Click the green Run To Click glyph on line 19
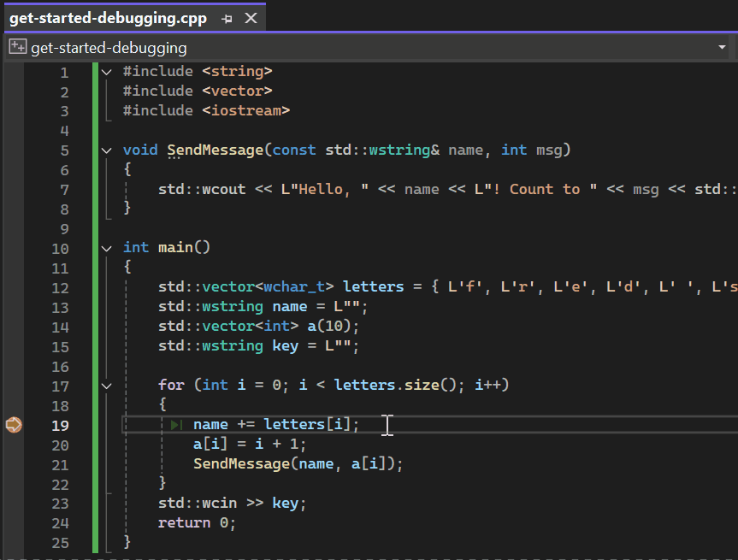This screenshot has width=738, height=560. (x=175, y=424)
